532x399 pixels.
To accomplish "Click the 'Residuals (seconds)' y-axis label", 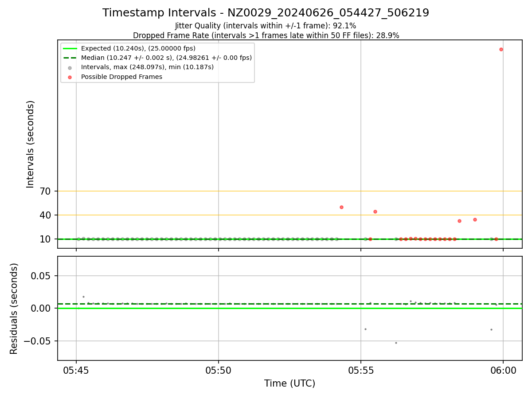I will 14,309.
